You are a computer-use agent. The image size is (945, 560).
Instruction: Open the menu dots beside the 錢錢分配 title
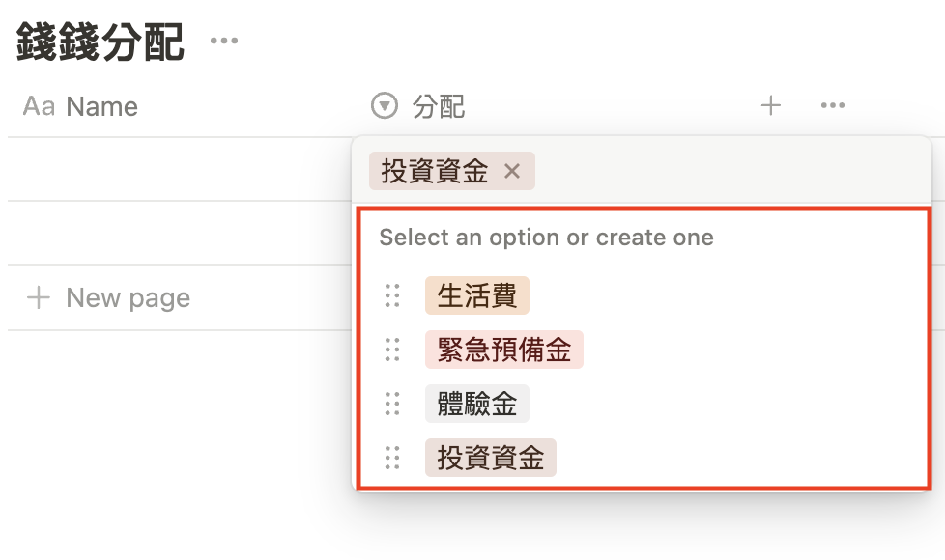223,42
